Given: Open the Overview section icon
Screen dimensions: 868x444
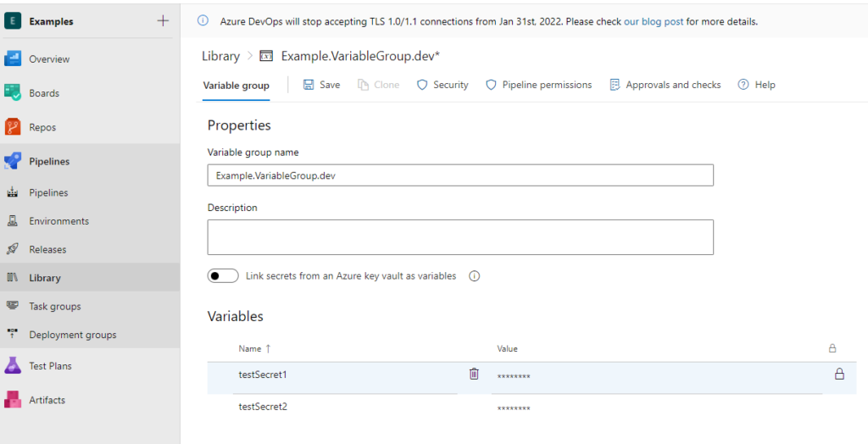Looking at the screenshot, I should pyautogui.click(x=13, y=58).
